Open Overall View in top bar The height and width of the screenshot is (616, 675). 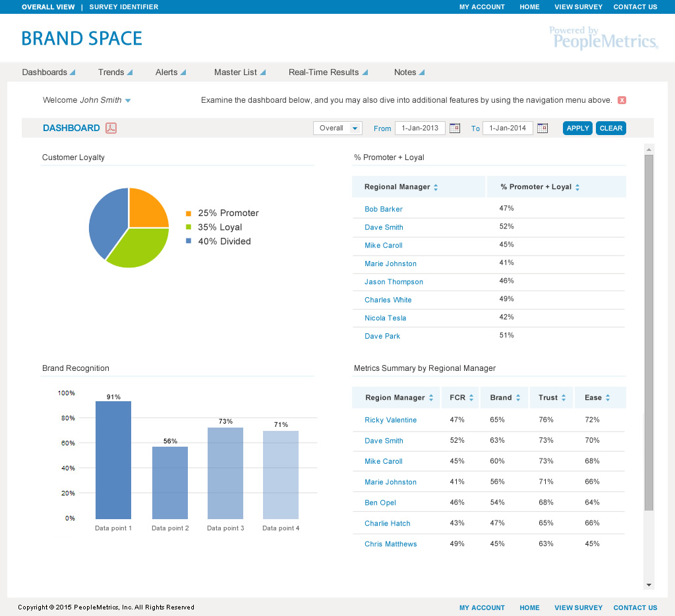click(48, 7)
